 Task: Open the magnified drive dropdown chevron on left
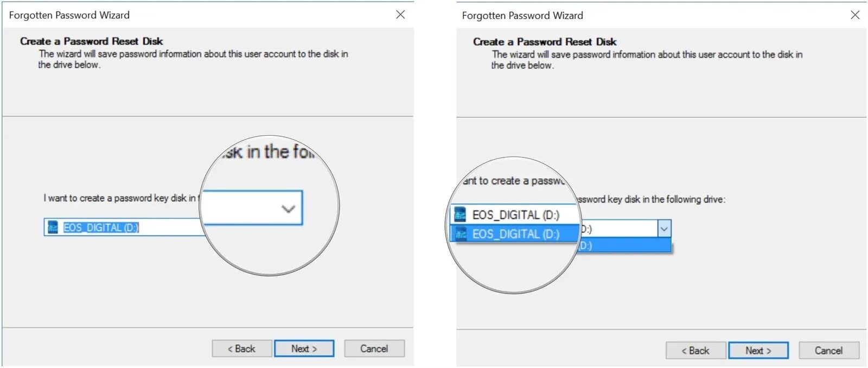pyautogui.click(x=288, y=208)
